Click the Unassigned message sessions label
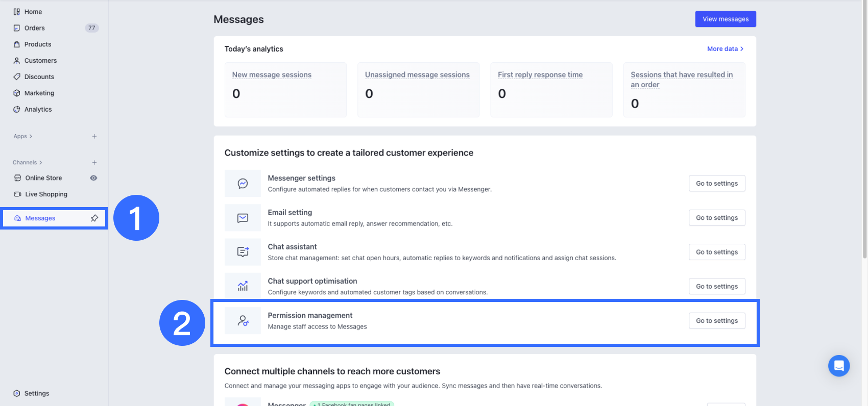The image size is (868, 406). (x=417, y=75)
